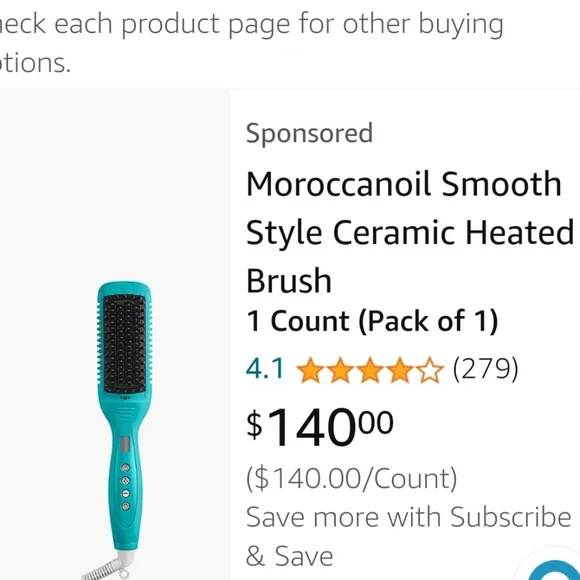The width and height of the screenshot is (580, 580).
Task: Click the empty fifth rating star
Action: click(x=429, y=370)
